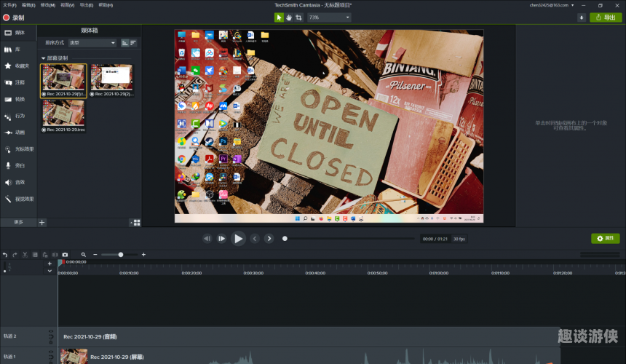This screenshot has width=626, height=364.
Task: Jump to next clip with right chevron
Action: coord(269,239)
